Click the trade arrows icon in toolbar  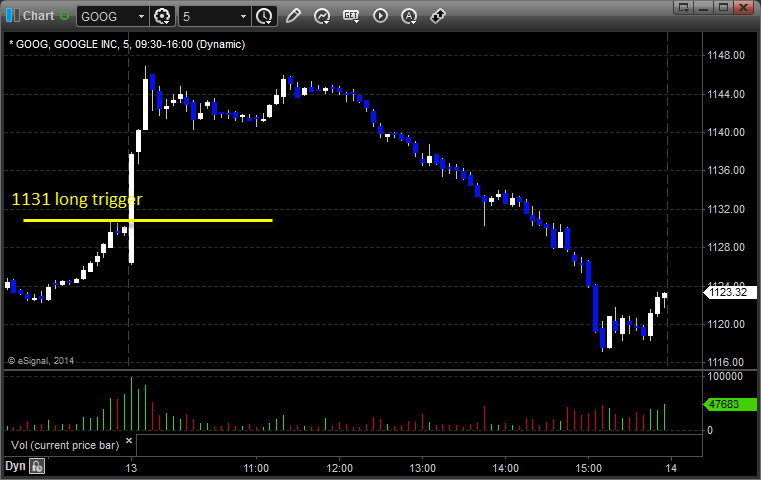tap(438, 16)
